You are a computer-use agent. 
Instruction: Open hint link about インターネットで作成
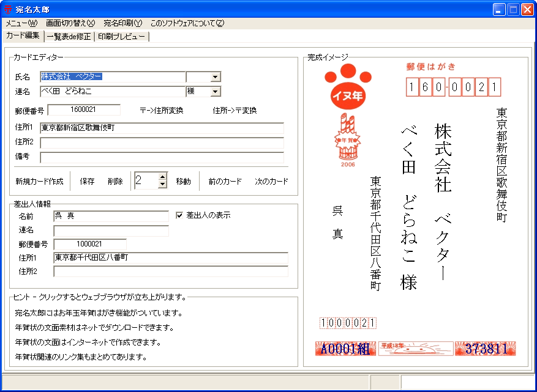coord(88,342)
